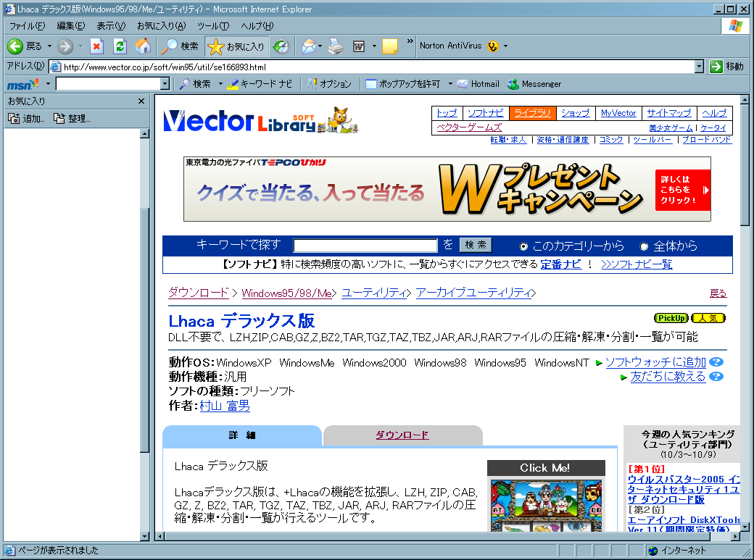The width and height of the screenshot is (754, 560).
Task: Open the Help (ヘルプ) menu
Action: 257,26
